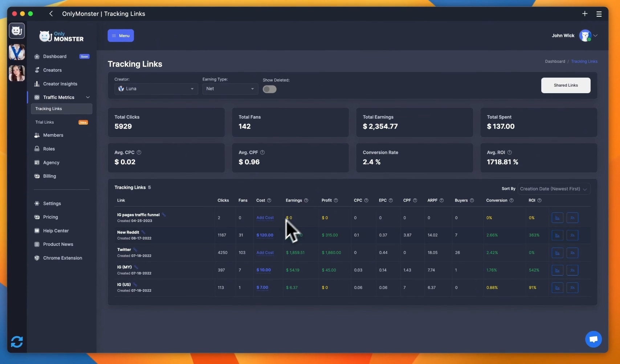Image resolution: width=620 pixels, height=364 pixels.
Task: Click Add Cost link for Twitter
Action: pyautogui.click(x=265, y=253)
